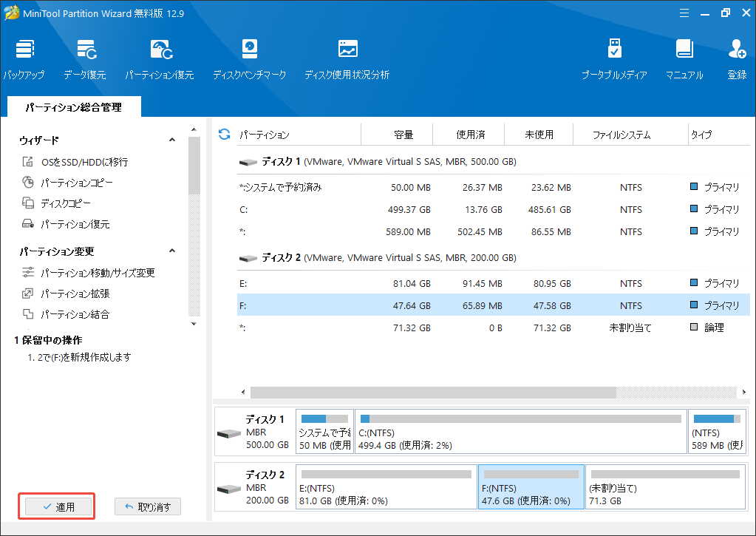Collapse the ウィザード section

[x=172, y=140]
